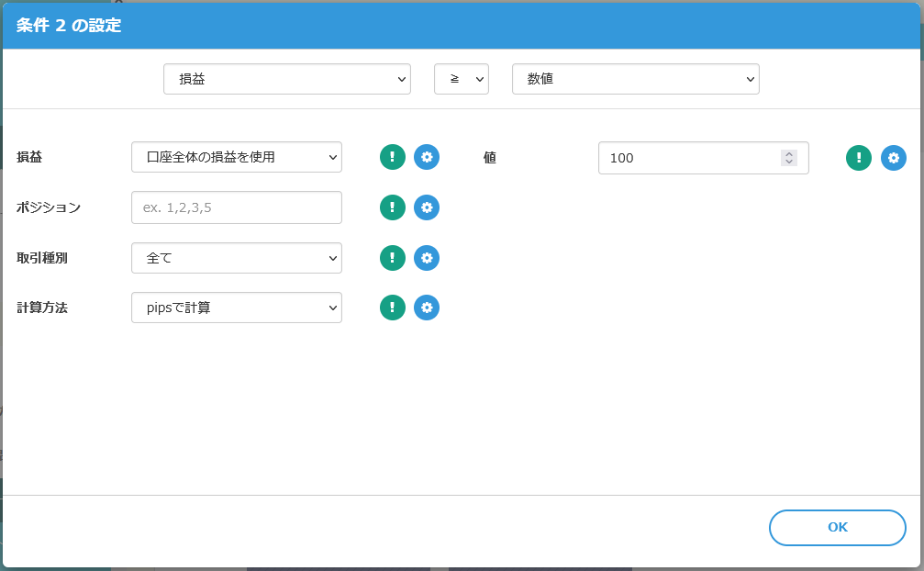Open the top 損益 condition type dropdown

pyautogui.click(x=286, y=79)
